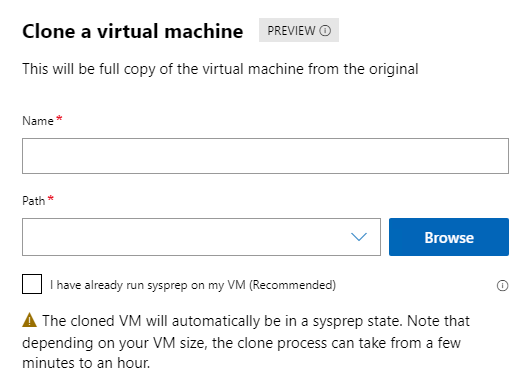Click the red asterisk next to Name
The height and width of the screenshot is (382, 521).
59,118
